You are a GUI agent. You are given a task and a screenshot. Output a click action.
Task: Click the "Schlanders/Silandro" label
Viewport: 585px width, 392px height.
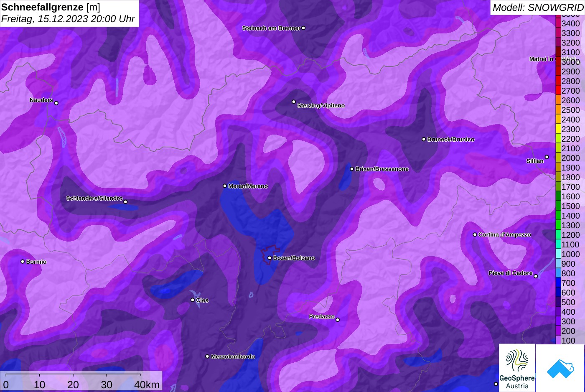[x=94, y=198]
